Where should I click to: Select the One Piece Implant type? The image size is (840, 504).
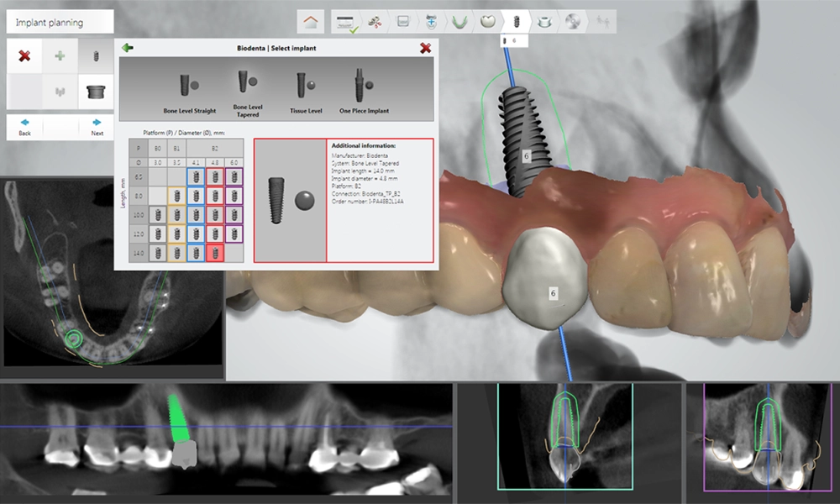coord(363,92)
